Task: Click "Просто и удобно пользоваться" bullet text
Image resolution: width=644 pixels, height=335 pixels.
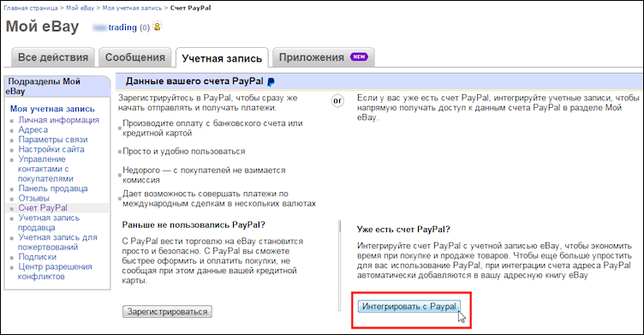Action: click(x=183, y=152)
